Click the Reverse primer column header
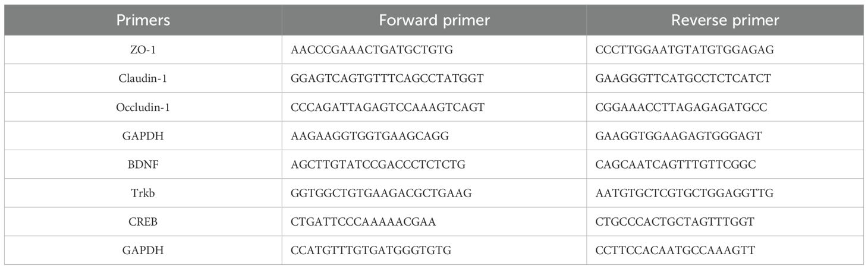The image size is (868, 269). coord(725,20)
